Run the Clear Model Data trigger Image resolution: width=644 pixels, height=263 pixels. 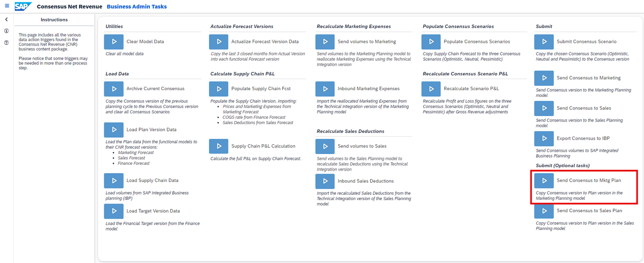coord(114,42)
